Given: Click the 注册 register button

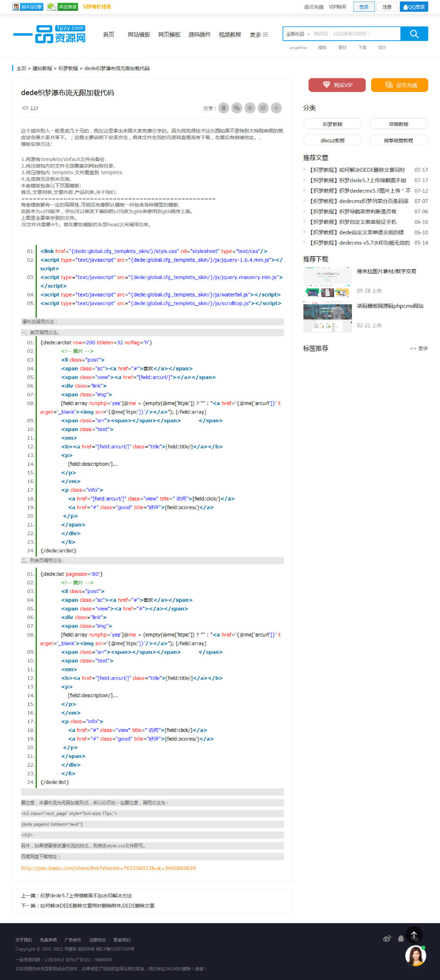Looking at the screenshot, I should [x=387, y=7].
